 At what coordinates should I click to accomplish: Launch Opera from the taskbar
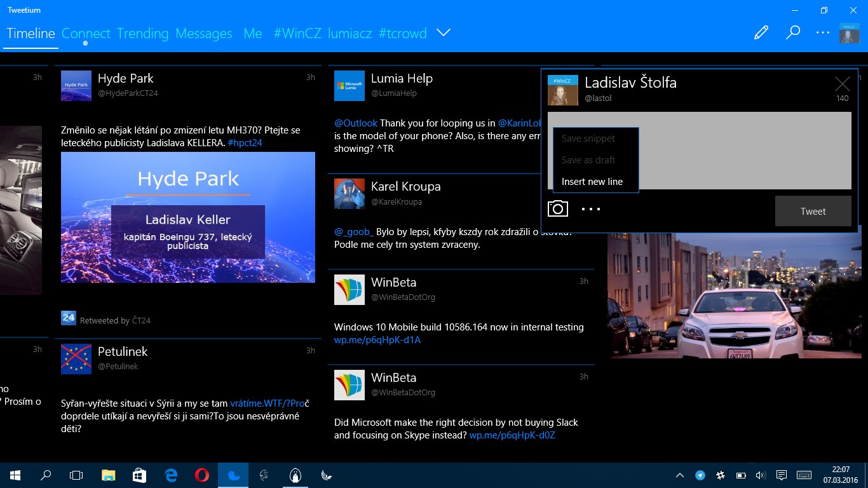pos(202,475)
